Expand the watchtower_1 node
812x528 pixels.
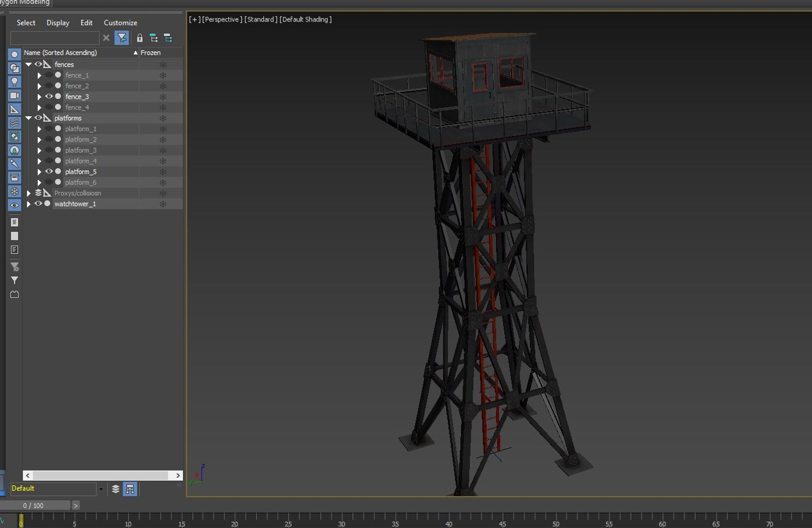(28, 204)
